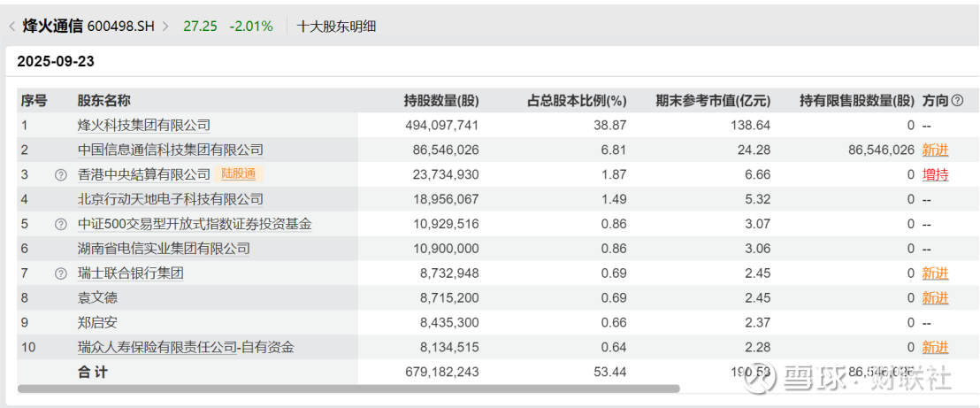Screen dimensions: 980x408
Task: Go to next stock with right chevron
Action: coord(165,27)
